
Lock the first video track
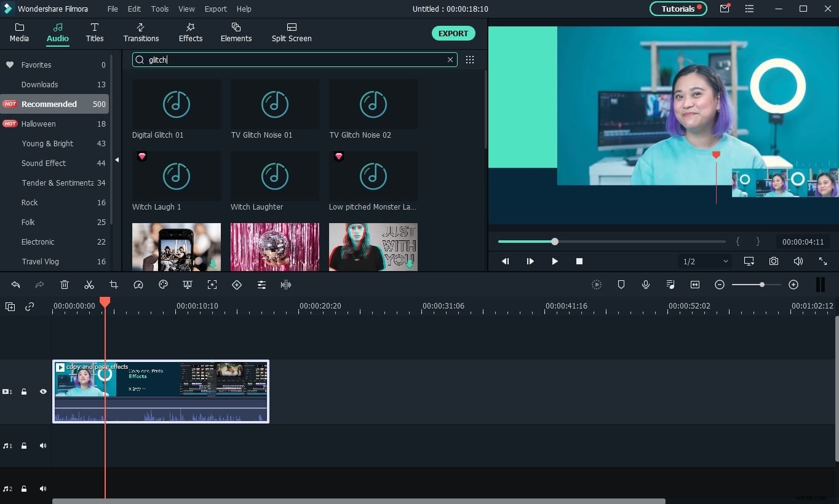(x=24, y=392)
